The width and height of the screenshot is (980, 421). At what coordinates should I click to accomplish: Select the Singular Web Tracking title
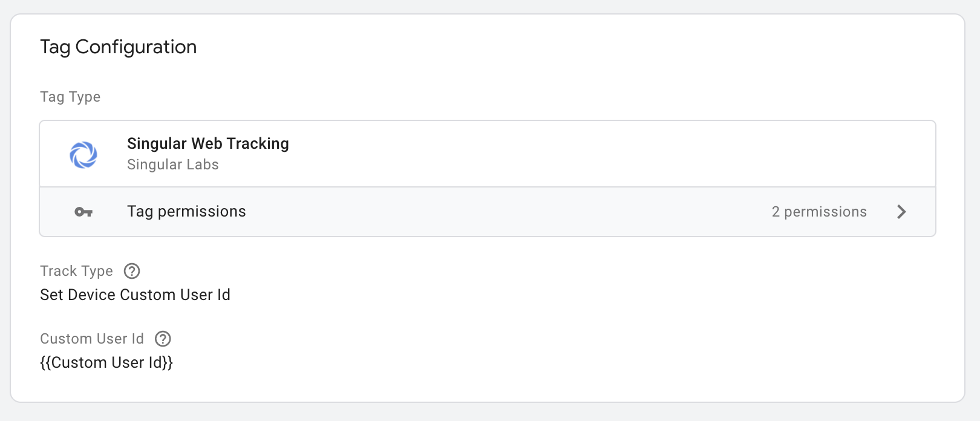point(208,143)
